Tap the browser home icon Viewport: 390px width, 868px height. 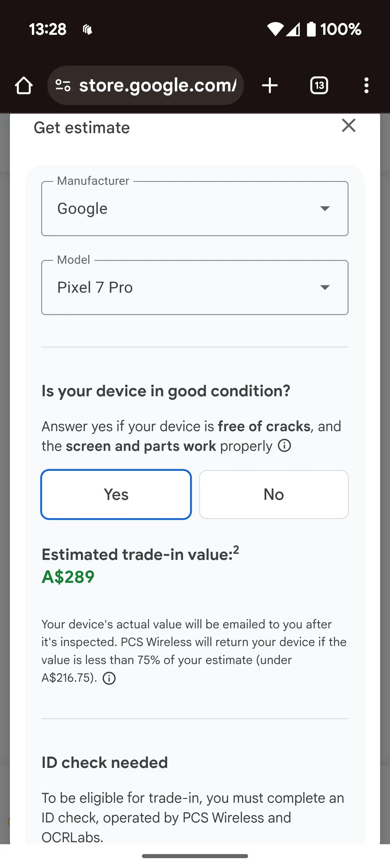point(24,86)
